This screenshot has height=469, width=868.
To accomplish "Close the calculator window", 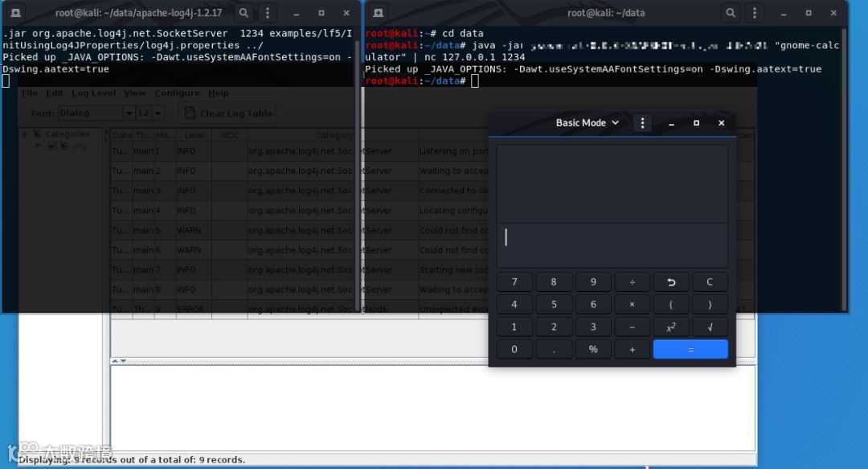I will (x=721, y=123).
